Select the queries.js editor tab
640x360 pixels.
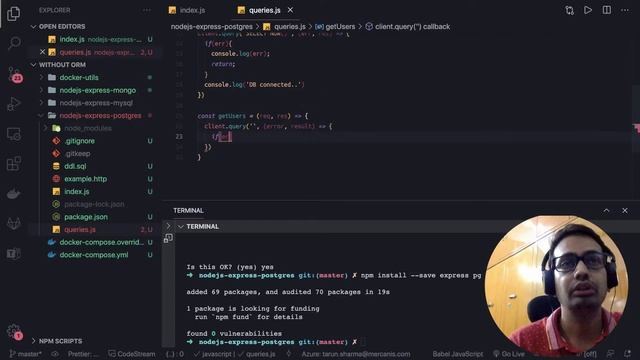264,10
